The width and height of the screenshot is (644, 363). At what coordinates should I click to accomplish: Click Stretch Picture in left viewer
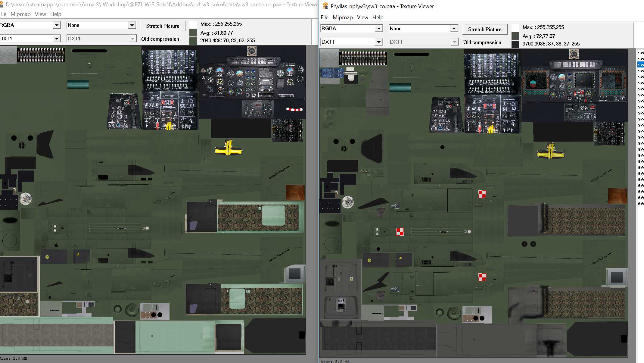(163, 26)
